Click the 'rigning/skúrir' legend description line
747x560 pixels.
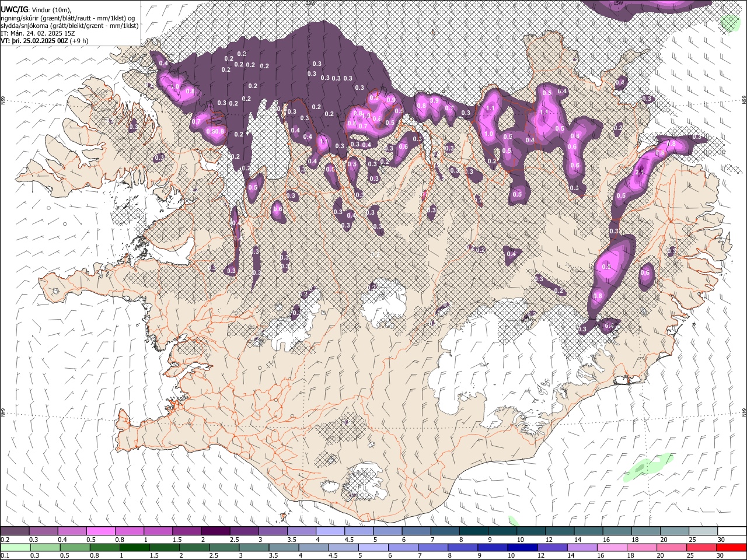pyautogui.click(x=68, y=18)
